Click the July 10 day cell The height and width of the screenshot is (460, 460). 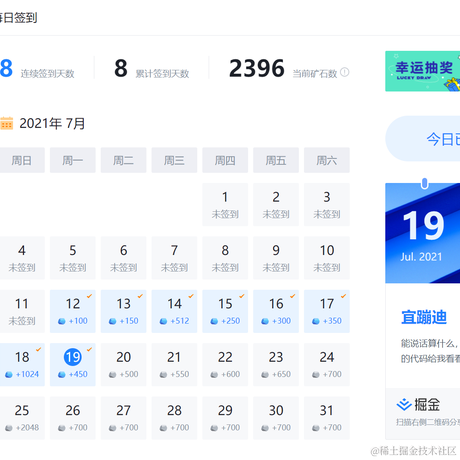point(327,258)
